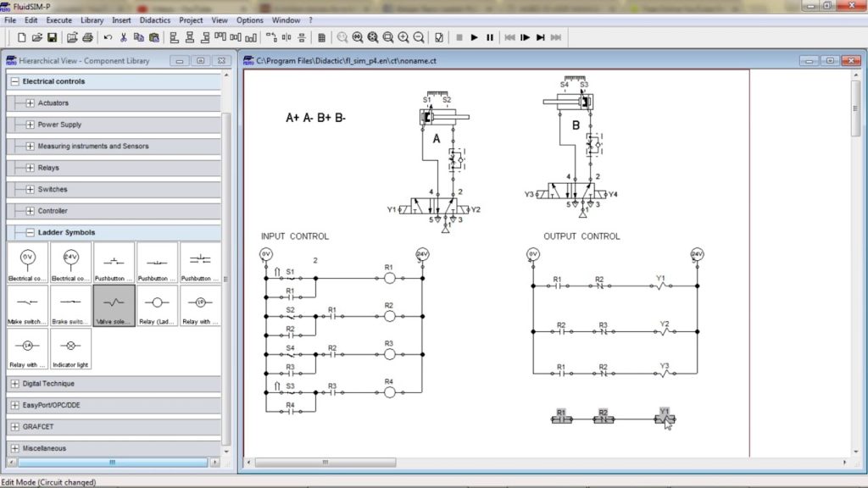Image resolution: width=868 pixels, height=488 pixels.
Task: Select the Brake switch ladder symbol
Action: [70, 305]
